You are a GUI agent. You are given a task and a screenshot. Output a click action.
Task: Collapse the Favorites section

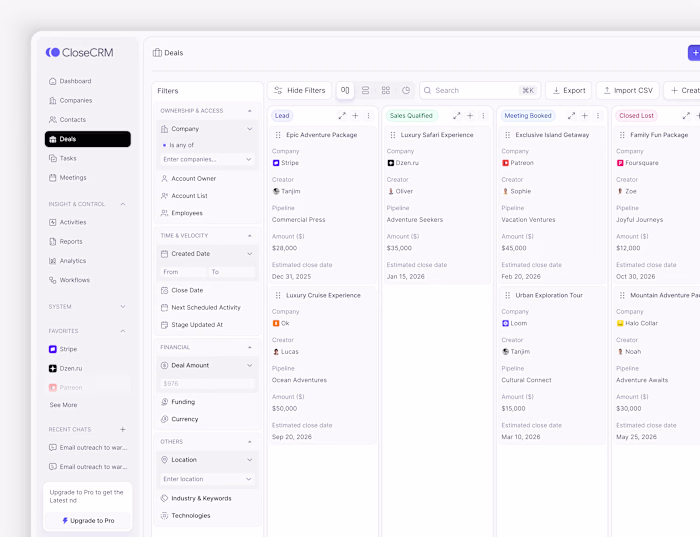[123, 331]
